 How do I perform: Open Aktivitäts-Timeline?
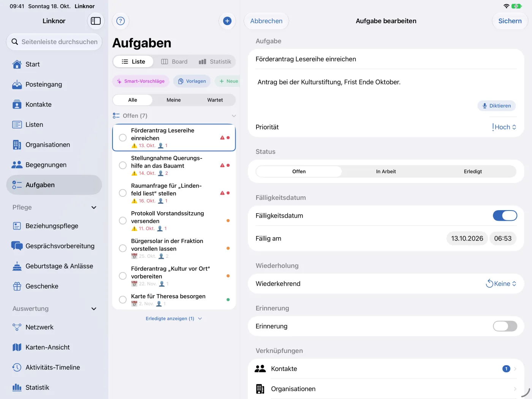click(x=54, y=367)
